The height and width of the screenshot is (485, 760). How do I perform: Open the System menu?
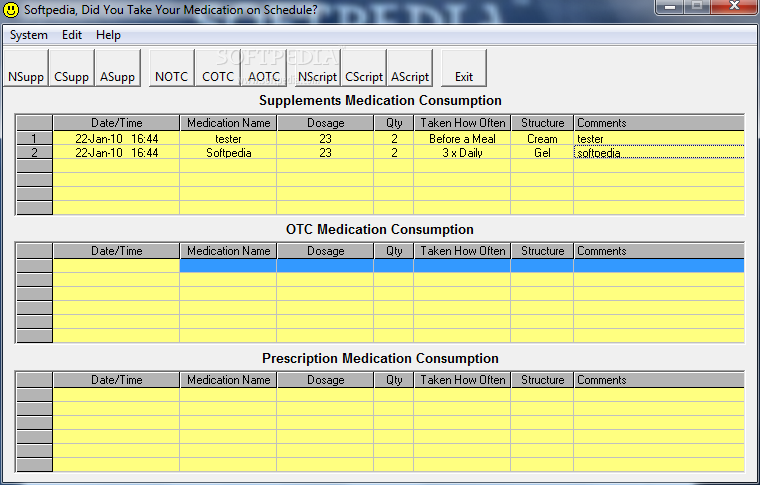(29, 35)
